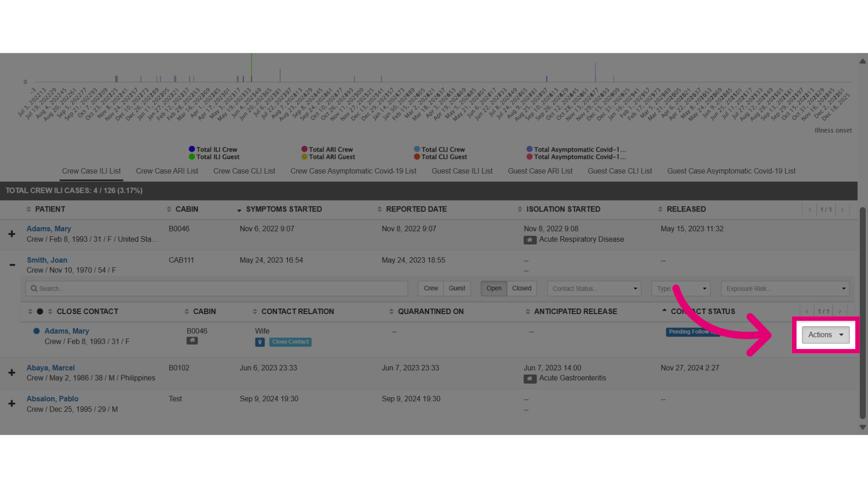Toggle Total CLI Crew legend series
The height and width of the screenshot is (488, 868).
coord(439,150)
